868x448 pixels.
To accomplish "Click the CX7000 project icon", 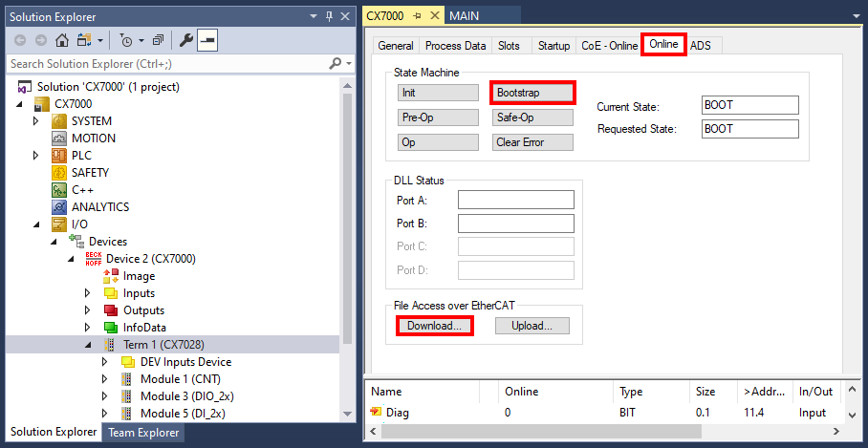I will coord(41,104).
